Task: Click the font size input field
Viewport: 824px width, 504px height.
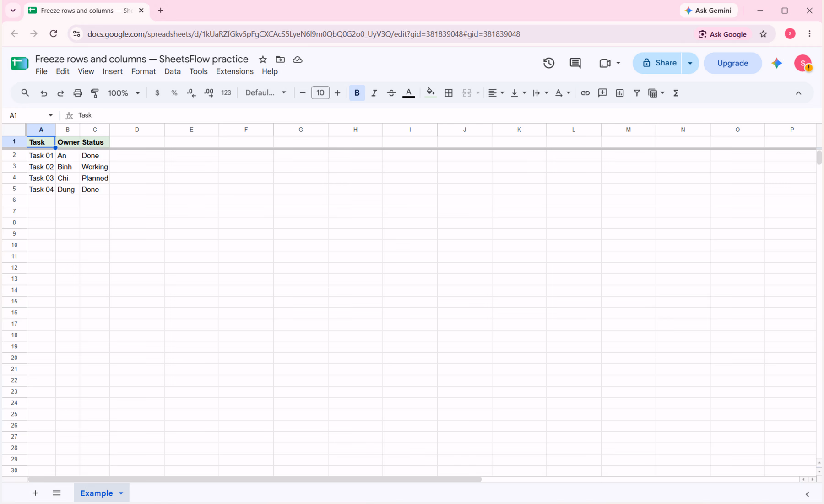Action: pyautogui.click(x=320, y=93)
